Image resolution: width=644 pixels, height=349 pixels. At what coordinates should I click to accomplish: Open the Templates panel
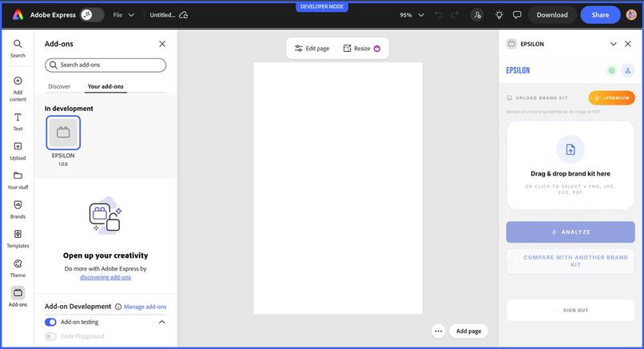(18, 239)
